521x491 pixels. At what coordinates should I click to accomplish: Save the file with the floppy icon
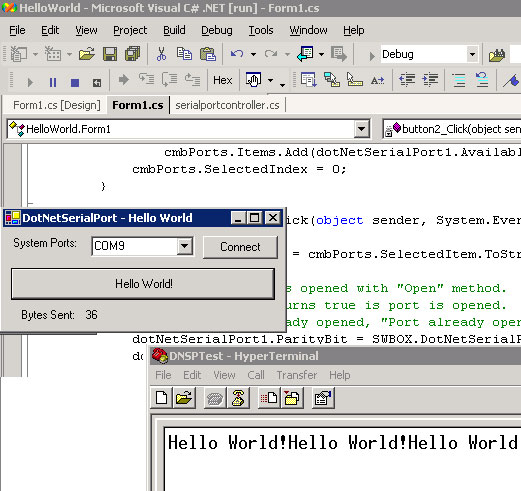pyautogui.click(x=110, y=54)
